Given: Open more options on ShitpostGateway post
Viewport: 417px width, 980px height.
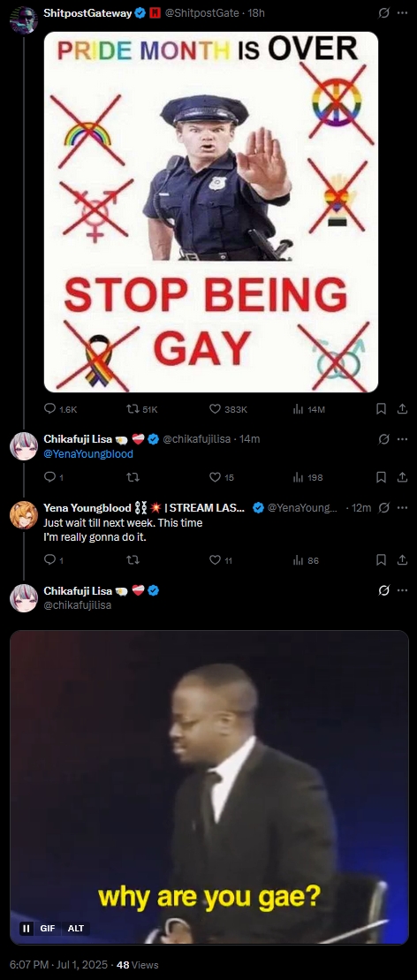Looking at the screenshot, I should pyautogui.click(x=402, y=12).
